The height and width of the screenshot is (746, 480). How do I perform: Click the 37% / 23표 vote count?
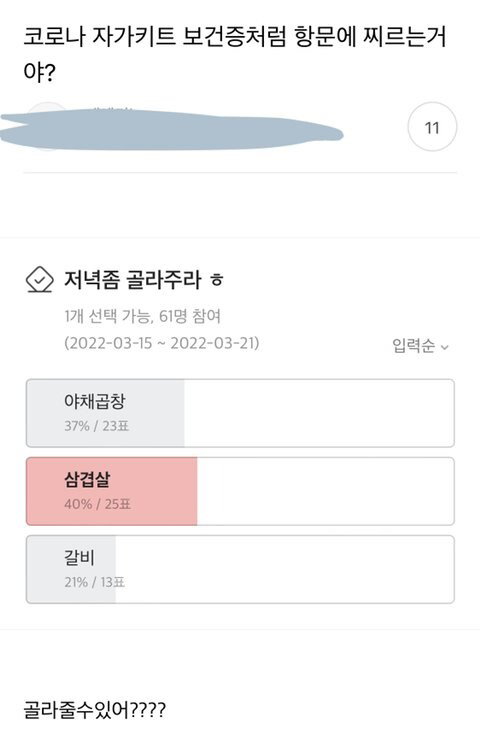(97, 426)
